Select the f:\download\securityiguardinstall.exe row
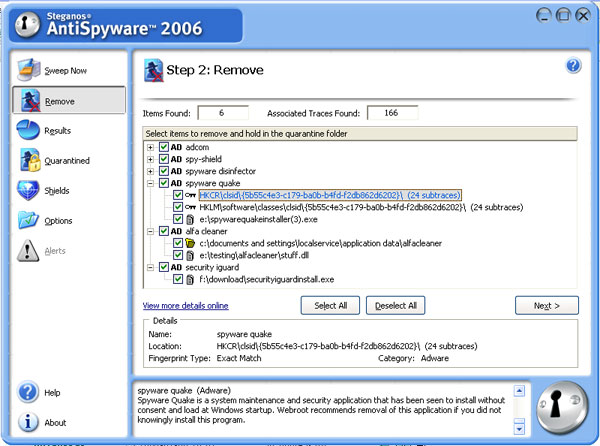 pos(267,279)
